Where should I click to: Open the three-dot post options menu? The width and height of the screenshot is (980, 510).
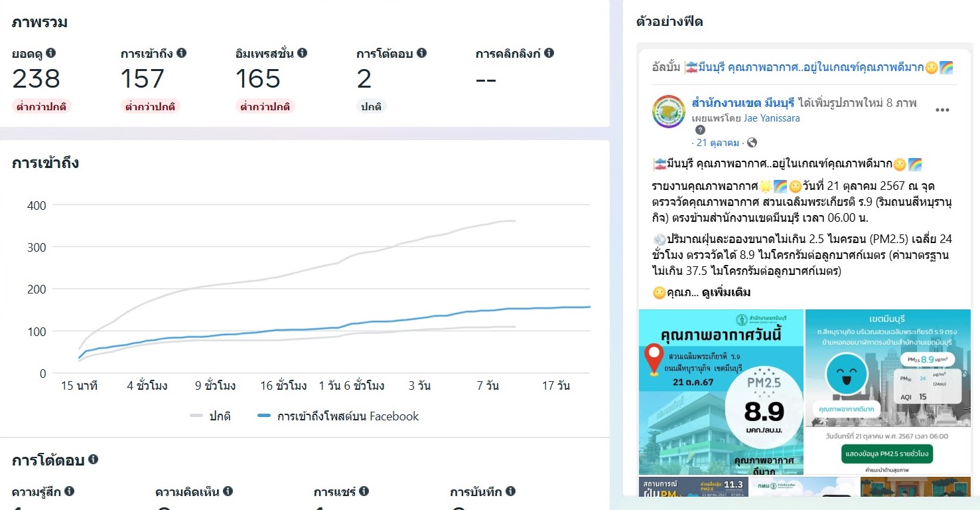[942, 110]
